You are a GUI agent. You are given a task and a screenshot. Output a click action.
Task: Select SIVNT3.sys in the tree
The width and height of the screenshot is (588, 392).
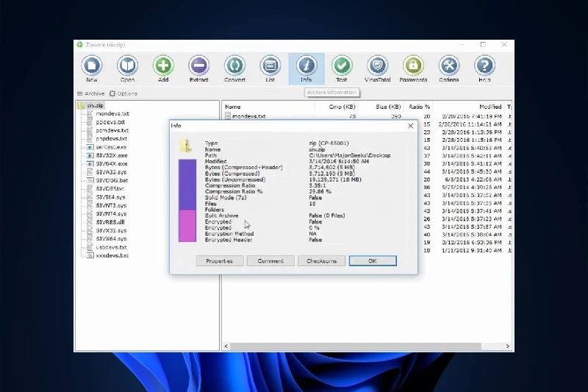click(111, 205)
